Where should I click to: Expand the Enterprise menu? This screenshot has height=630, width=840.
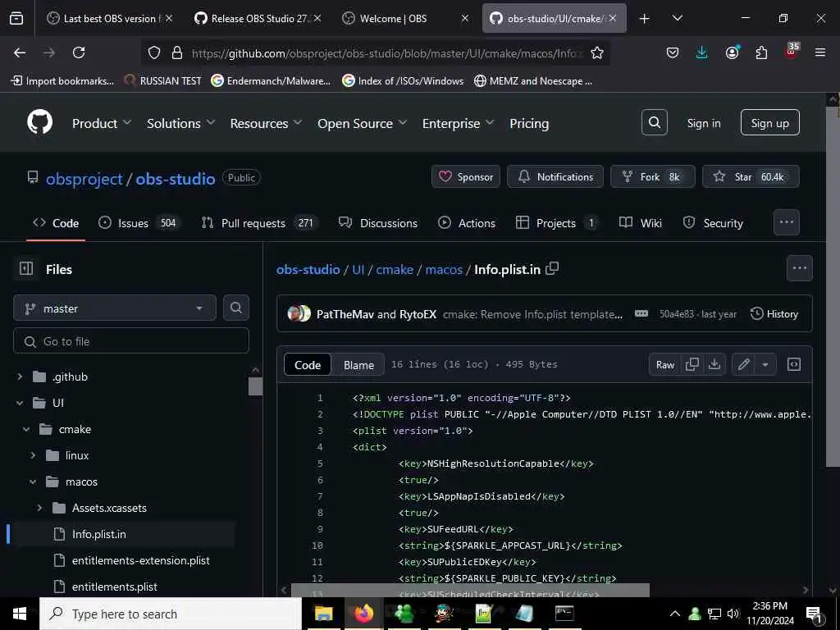(458, 123)
